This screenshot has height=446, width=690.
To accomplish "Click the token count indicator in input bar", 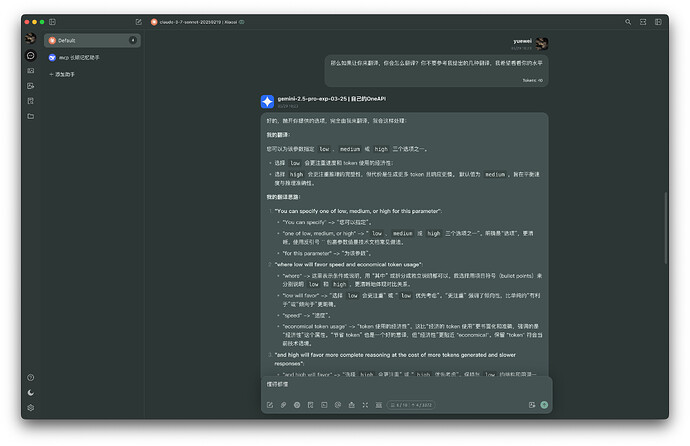I will pyautogui.click(x=411, y=405).
